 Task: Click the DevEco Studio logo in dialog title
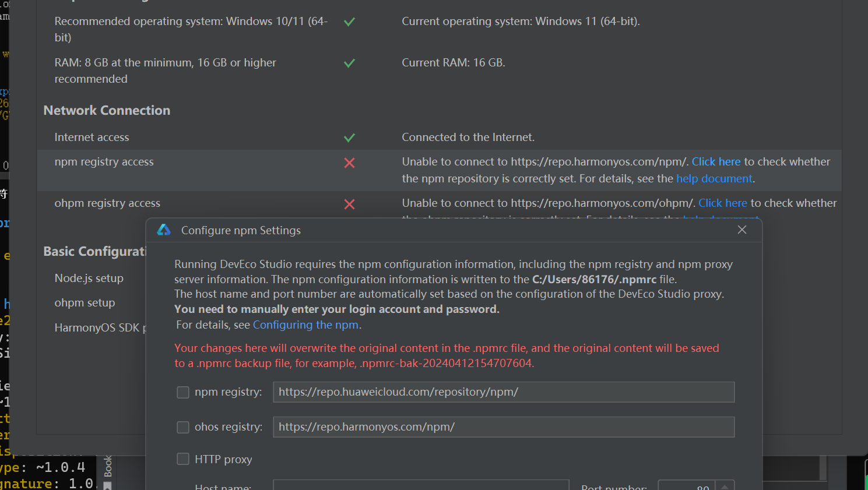(164, 230)
